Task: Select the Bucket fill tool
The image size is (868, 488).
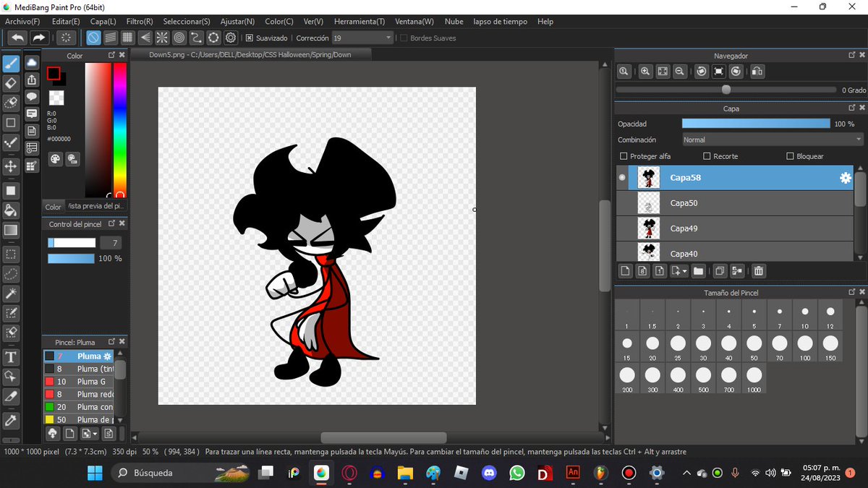Action: (11, 210)
